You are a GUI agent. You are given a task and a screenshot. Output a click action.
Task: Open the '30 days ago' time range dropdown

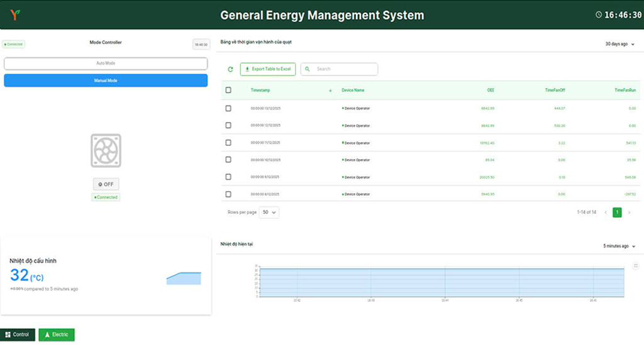click(x=619, y=45)
